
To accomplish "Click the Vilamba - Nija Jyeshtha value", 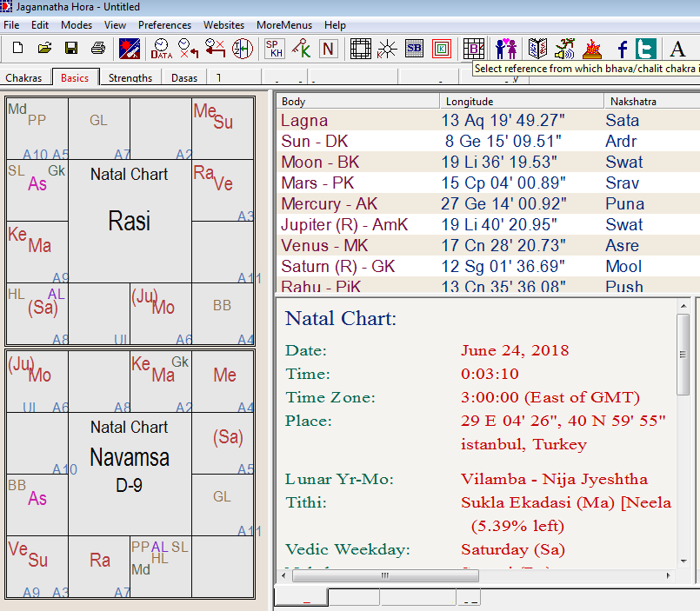I will pyautogui.click(x=554, y=480).
